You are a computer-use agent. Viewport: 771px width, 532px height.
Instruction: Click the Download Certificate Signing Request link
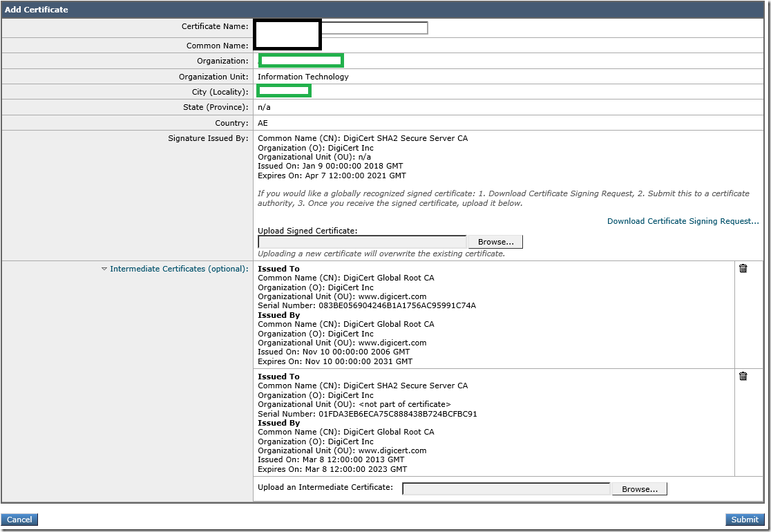[x=683, y=221]
